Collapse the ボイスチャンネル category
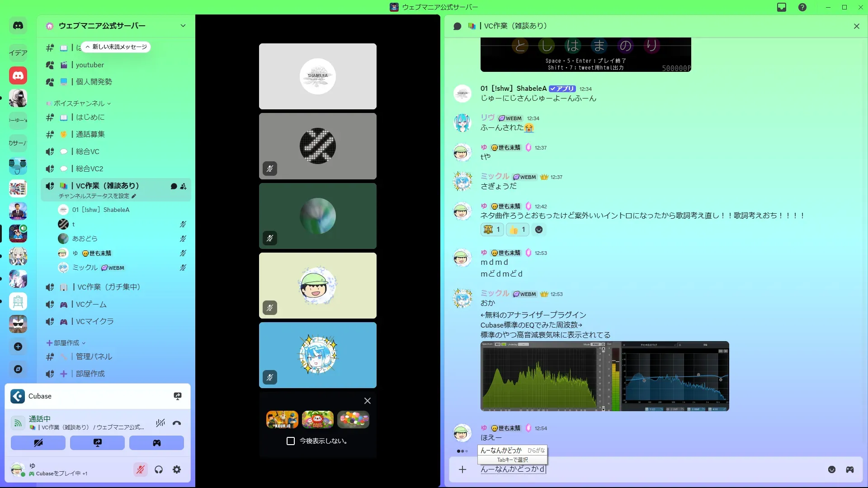 [x=79, y=103]
